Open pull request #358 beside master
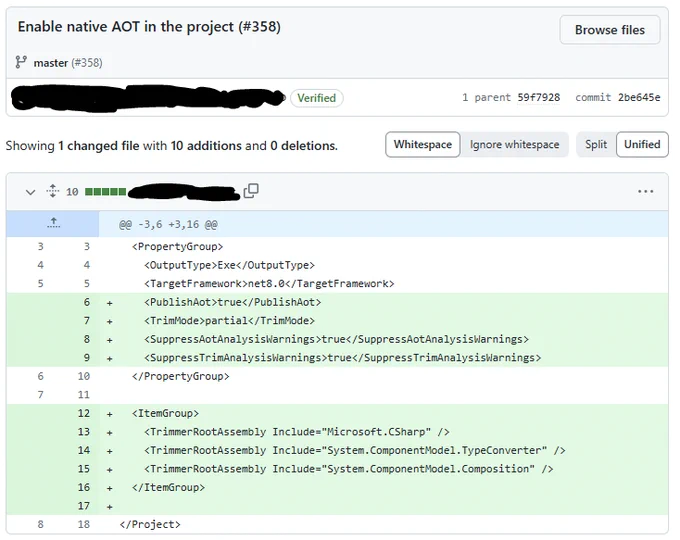The width and height of the screenshot is (680, 540). coord(87,63)
